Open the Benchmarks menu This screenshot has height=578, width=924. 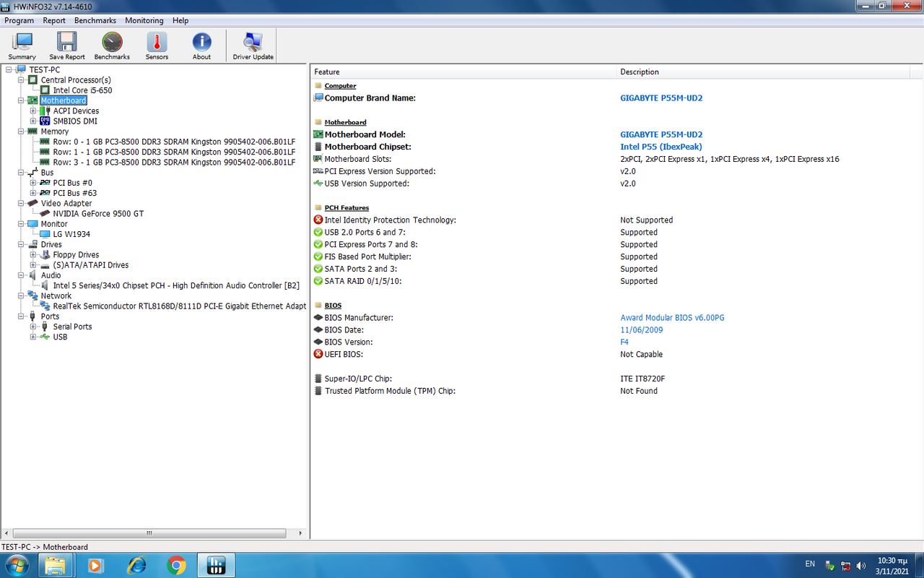click(x=95, y=20)
